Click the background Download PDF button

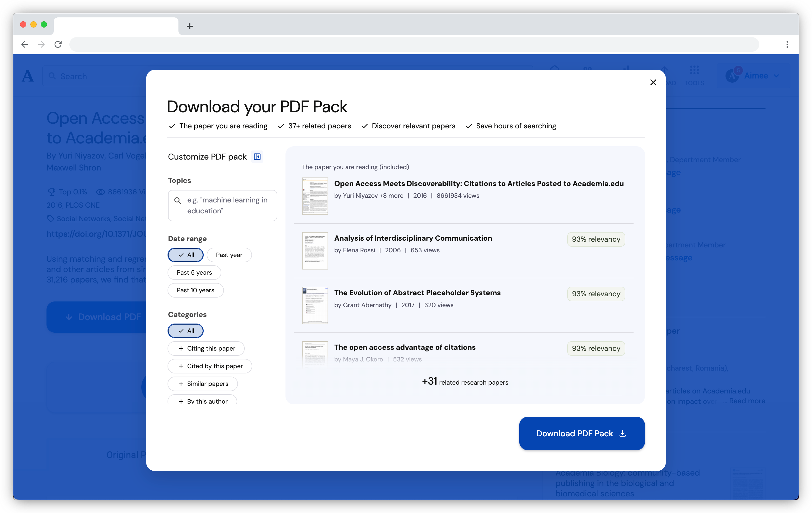pos(96,317)
